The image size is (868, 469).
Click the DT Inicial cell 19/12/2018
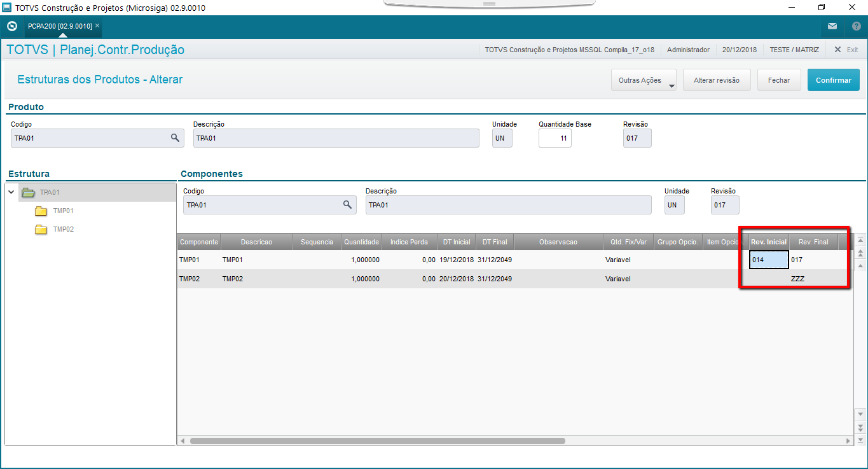point(457,260)
